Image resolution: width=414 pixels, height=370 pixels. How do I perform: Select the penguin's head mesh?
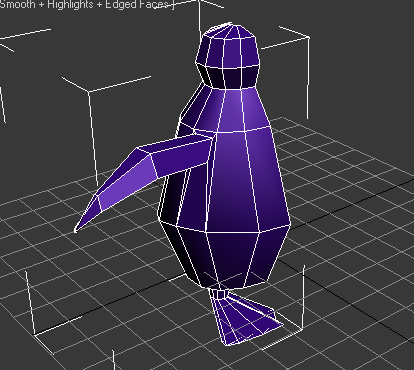pyautogui.click(x=228, y=56)
